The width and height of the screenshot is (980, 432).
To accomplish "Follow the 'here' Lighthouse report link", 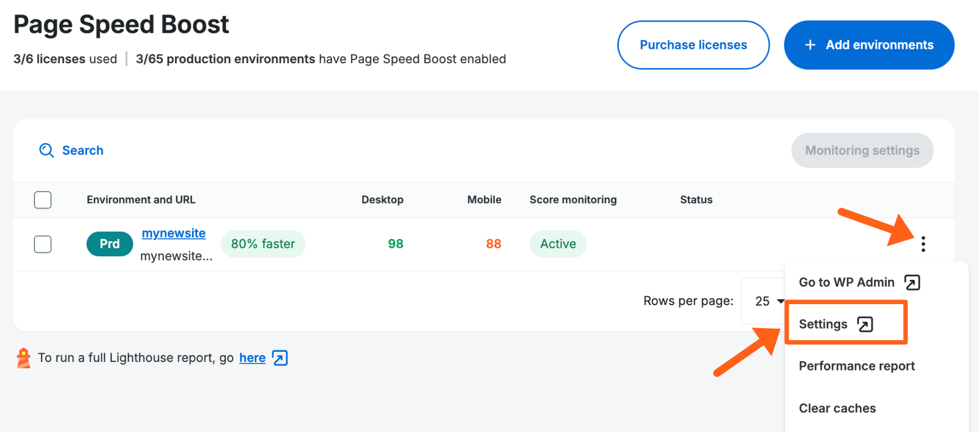I will point(252,358).
